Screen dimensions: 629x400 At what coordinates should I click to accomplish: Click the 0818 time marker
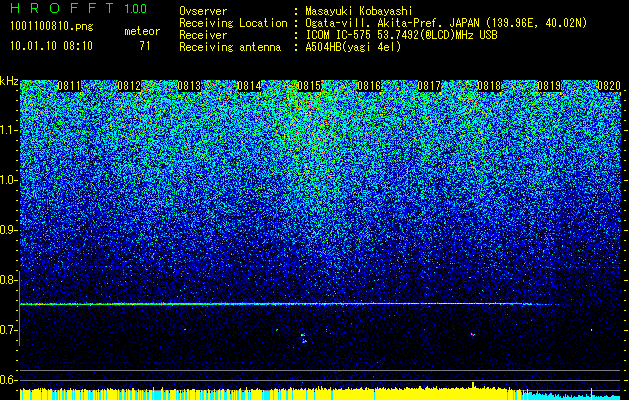(489, 86)
